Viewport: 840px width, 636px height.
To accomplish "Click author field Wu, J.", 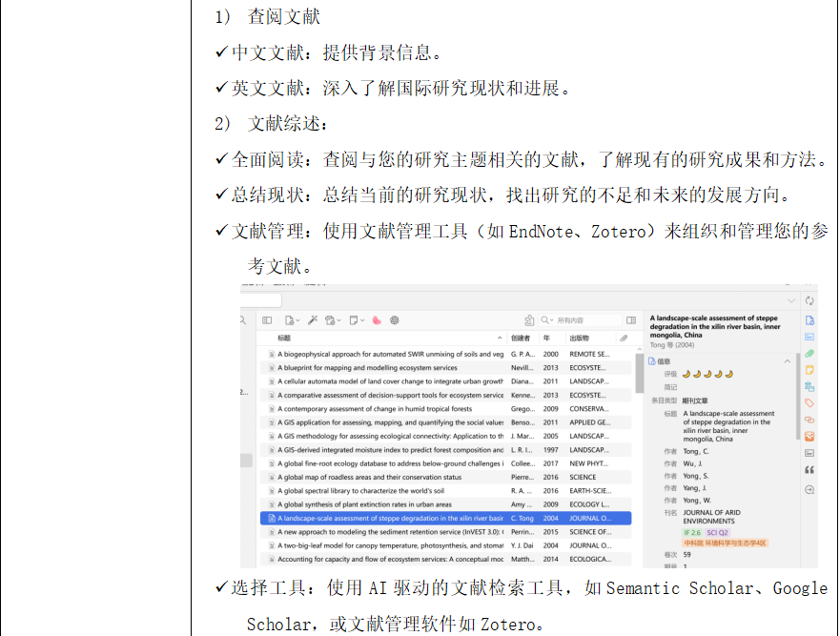I will click(x=692, y=463).
